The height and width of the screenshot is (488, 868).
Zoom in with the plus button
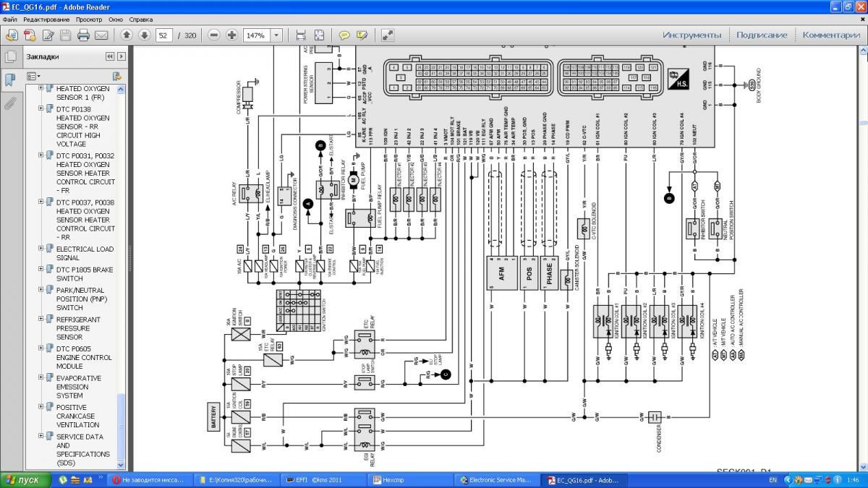[231, 35]
